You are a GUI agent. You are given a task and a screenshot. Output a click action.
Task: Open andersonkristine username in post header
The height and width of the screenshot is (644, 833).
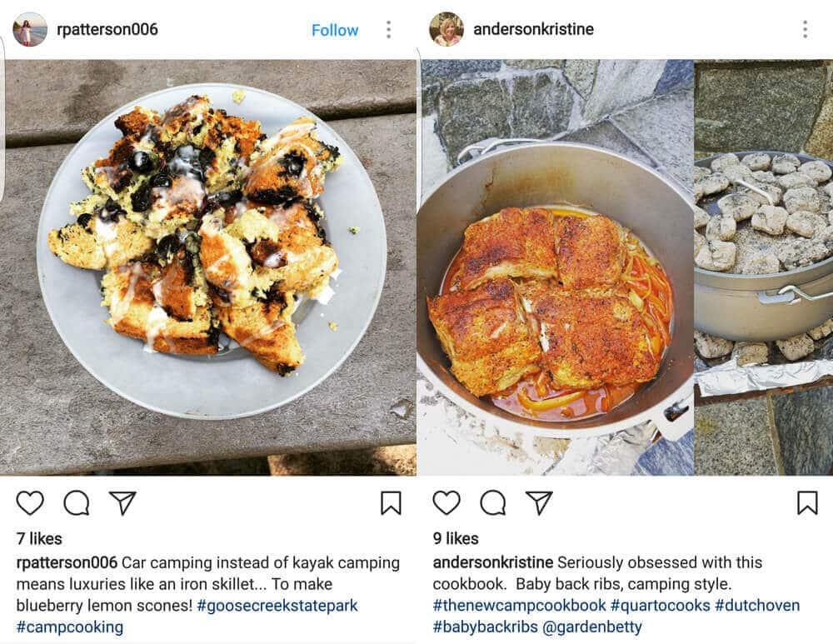pyautogui.click(x=533, y=30)
